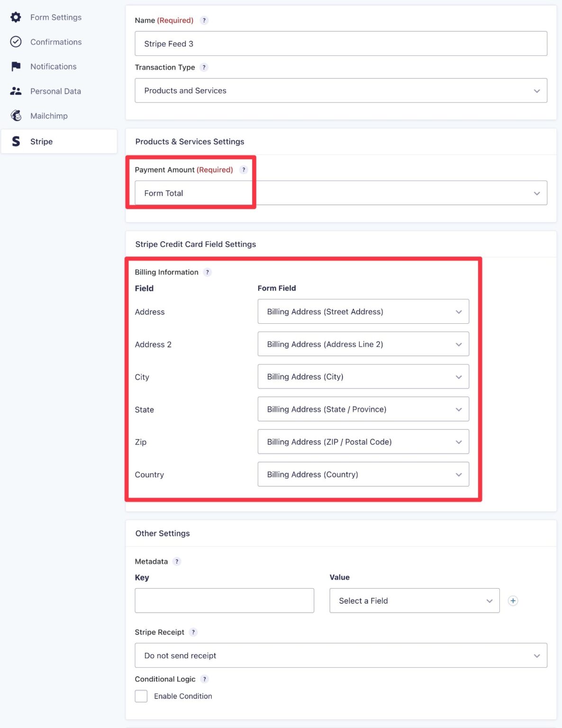Open the Billing Address Country dropdown
This screenshot has width=562, height=728.
363,474
